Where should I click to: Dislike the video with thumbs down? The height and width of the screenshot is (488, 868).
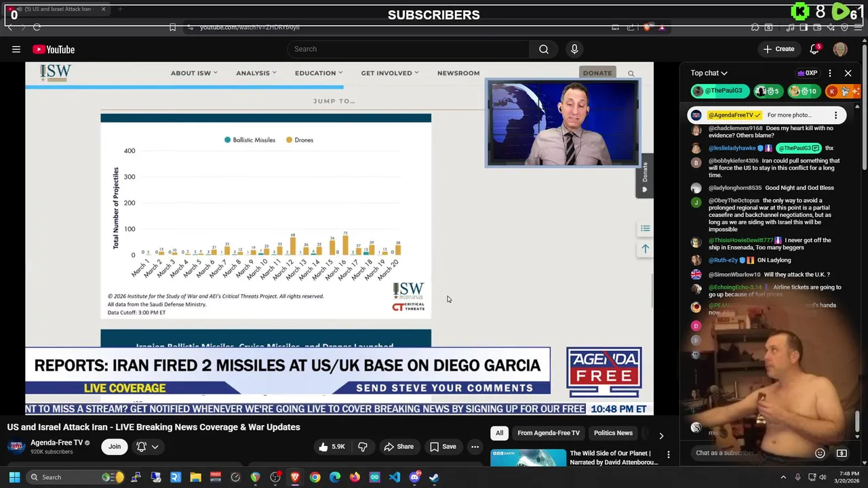(363, 447)
